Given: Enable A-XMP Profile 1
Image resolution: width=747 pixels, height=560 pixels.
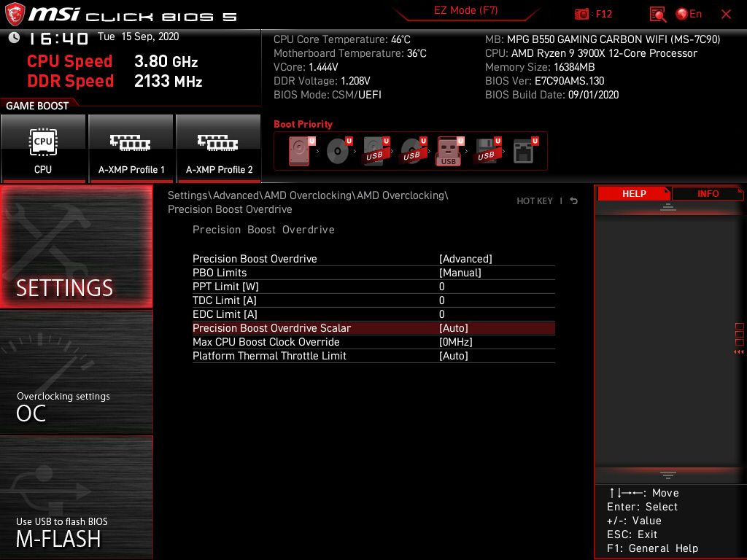Looking at the screenshot, I should point(131,149).
